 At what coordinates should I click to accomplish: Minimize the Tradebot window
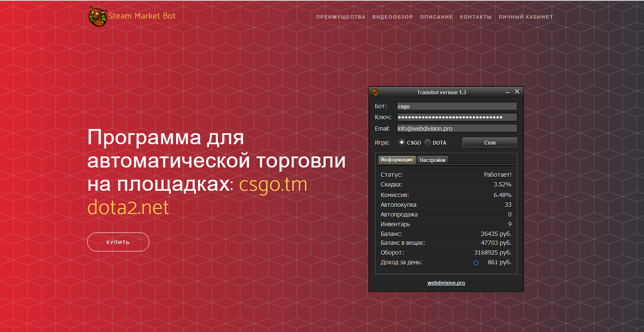(x=508, y=92)
